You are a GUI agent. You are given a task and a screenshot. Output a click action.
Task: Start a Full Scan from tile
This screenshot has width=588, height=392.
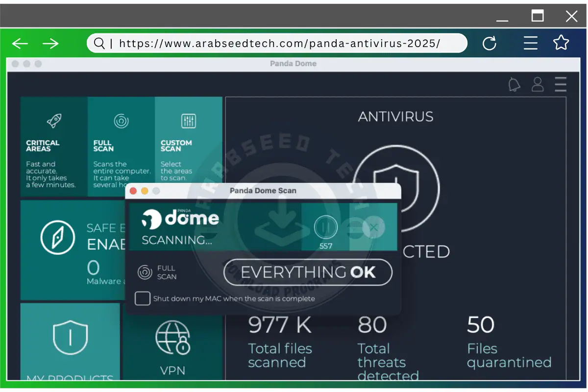tap(121, 147)
